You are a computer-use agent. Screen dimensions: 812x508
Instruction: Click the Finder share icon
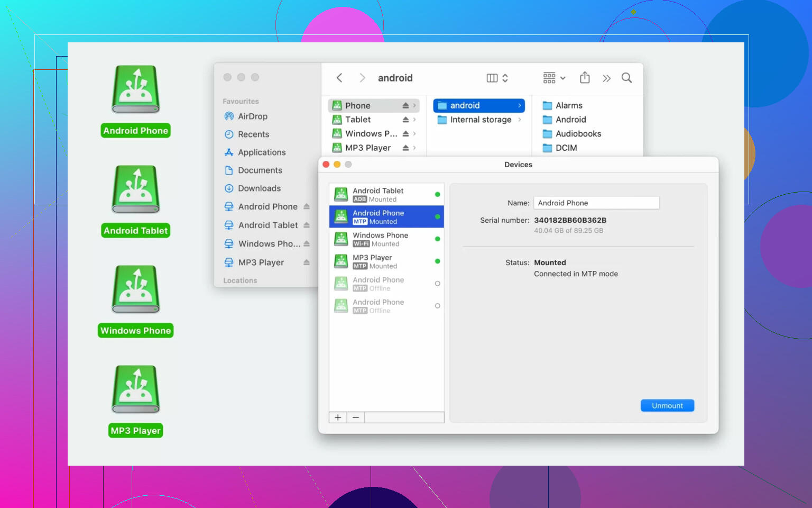coord(585,78)
